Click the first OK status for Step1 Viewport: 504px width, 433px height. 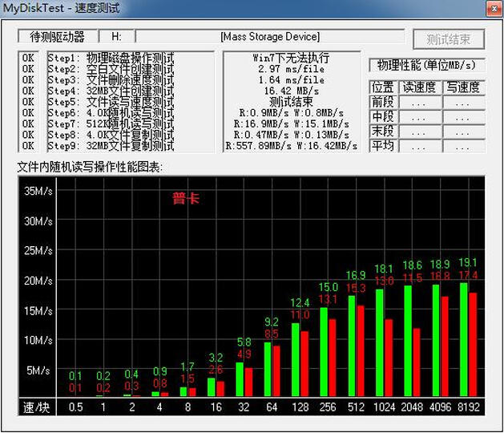point(28,59)
